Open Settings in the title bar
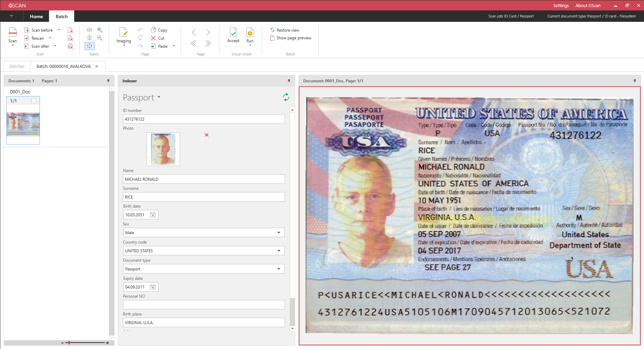 click(x=561, y=5)
